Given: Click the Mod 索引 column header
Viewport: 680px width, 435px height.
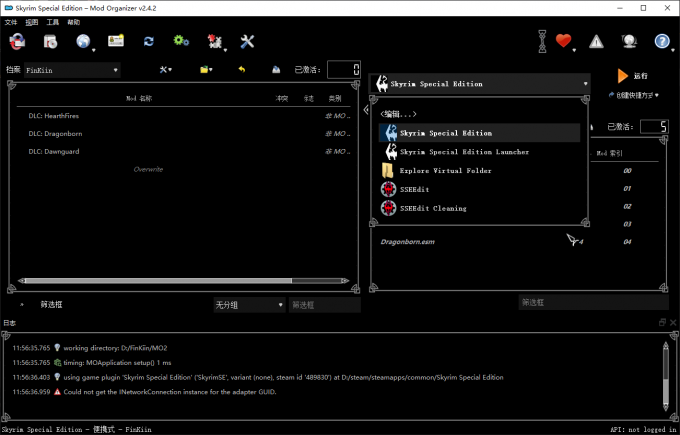Looking at the screenshot, I should [x=609, y=153].
